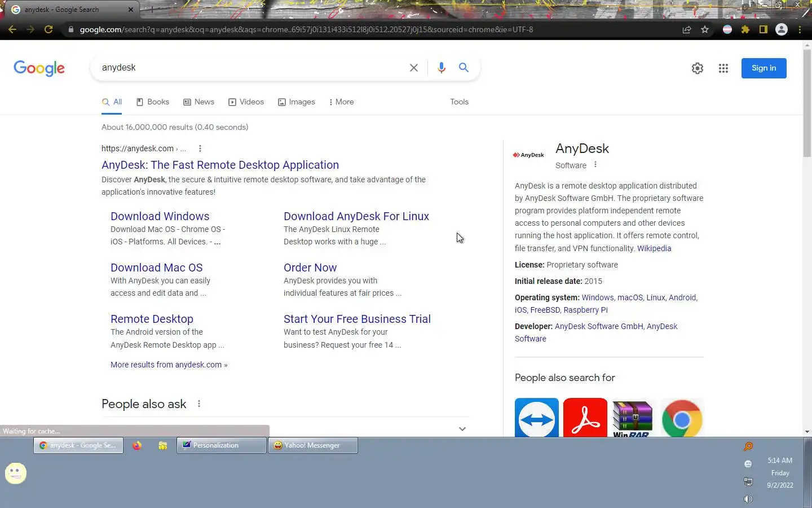The width and height of the screenshot is (812, 508).
Task: Open Chrome's three-dot menu
Action: 800,29
